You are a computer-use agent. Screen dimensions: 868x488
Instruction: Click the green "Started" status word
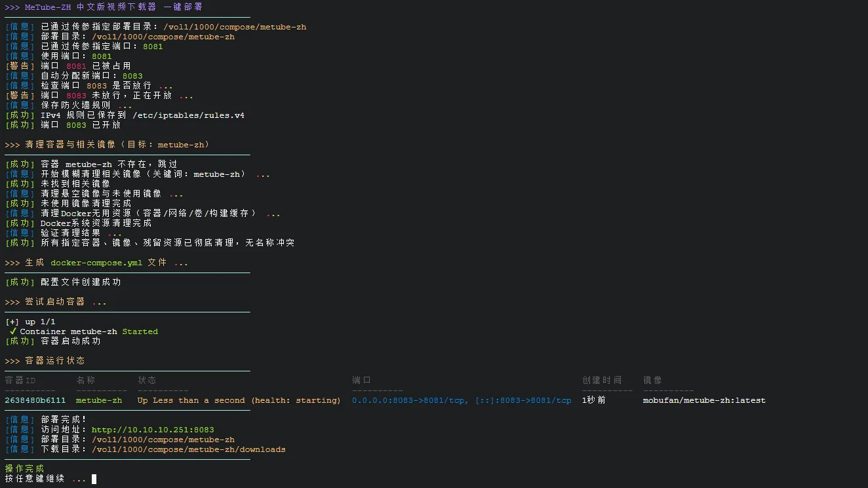tap(140, 331)
